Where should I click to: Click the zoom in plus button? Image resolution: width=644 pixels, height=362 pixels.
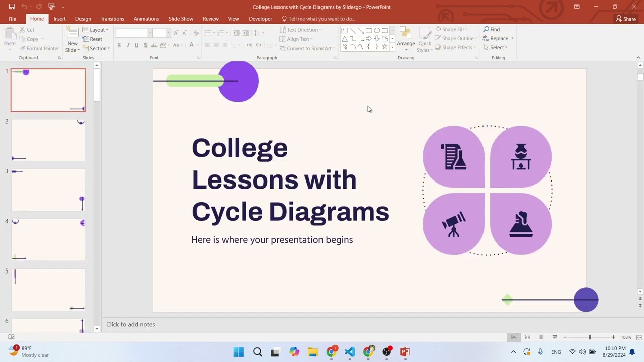pos(613,337)
